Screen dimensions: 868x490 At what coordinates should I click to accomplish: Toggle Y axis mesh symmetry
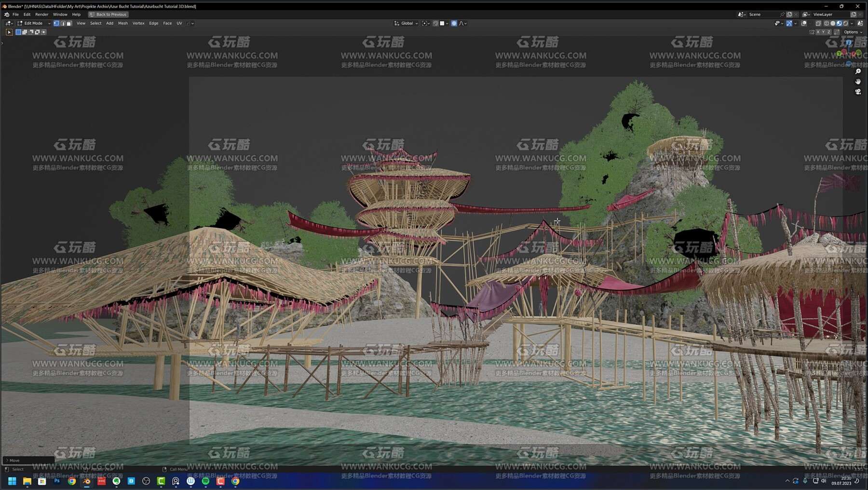click(824, 32)
